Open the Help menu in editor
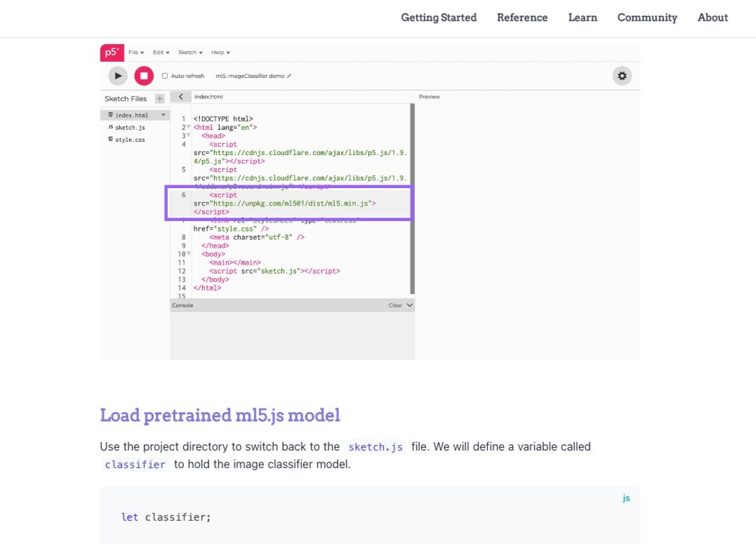The width and height of the screenshot is (756, 544). 220,53
